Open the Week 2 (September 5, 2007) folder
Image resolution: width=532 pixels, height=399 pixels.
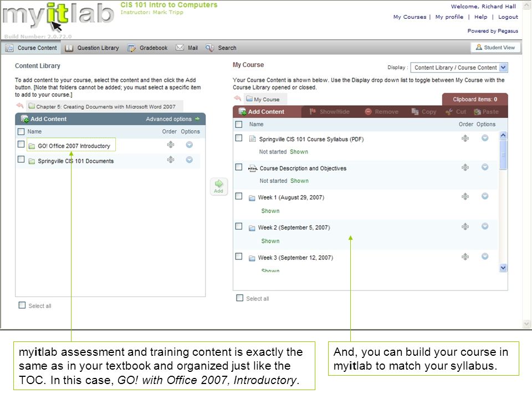click(x=294, y=228)
